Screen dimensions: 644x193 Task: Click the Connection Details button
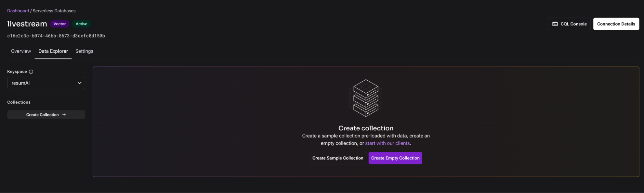click(616, 24)
